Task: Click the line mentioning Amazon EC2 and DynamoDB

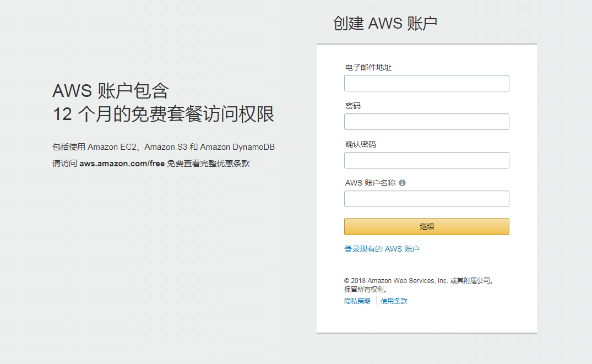Action: click(164, 147)
